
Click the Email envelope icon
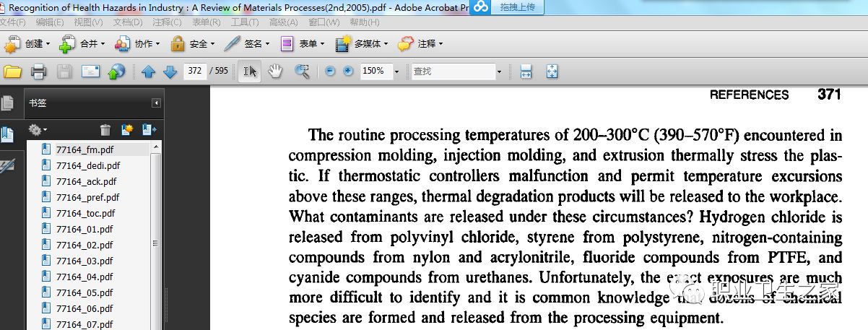tap(90, 71)
